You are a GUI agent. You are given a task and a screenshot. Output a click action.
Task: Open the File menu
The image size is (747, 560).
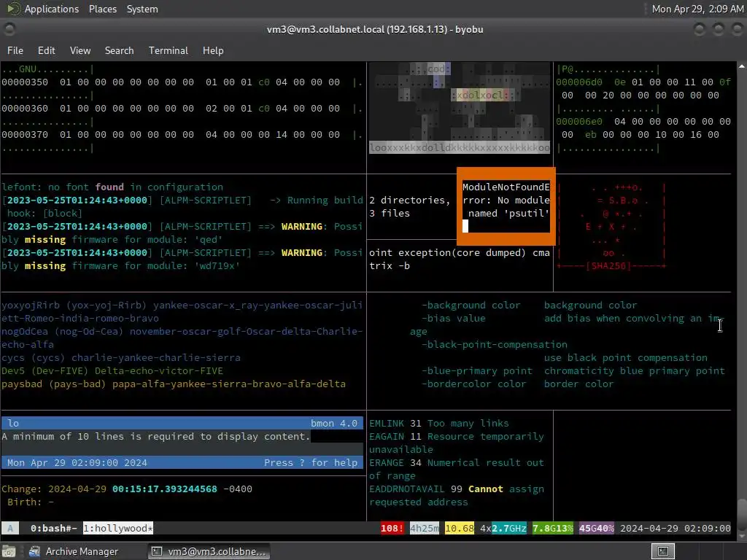pyautogui.click(x=15, y=50)
